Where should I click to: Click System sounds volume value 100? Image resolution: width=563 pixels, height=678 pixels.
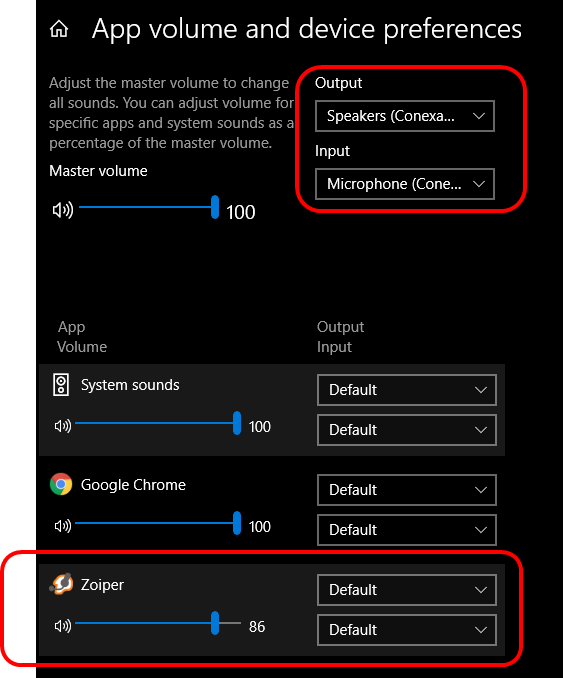259,427
